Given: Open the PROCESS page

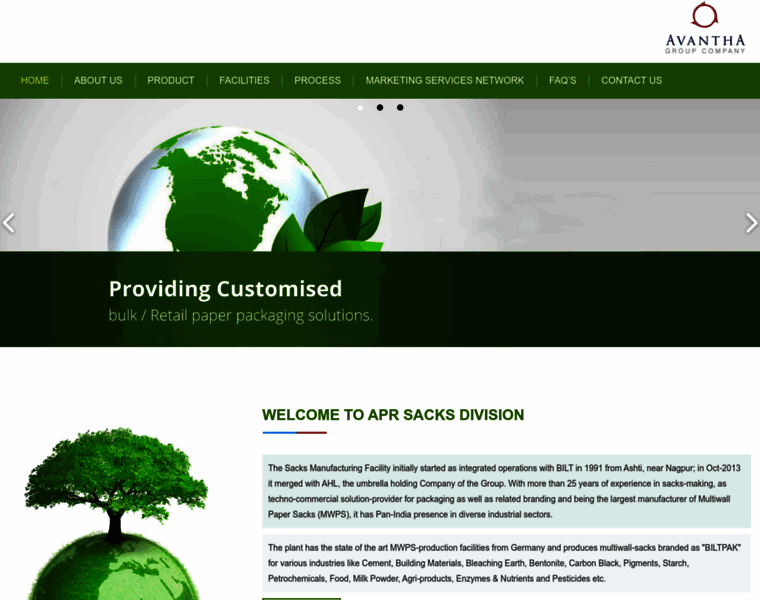Looking at the screenshot, I should [x=317, y=80].
